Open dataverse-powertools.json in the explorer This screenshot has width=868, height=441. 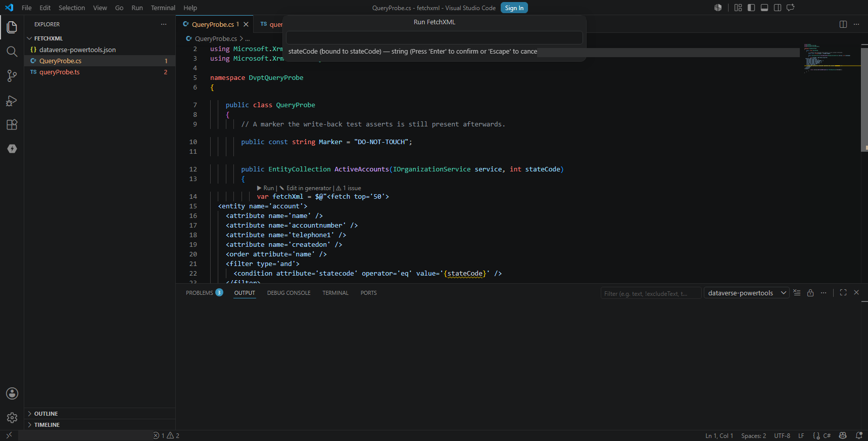pos(100,50)
